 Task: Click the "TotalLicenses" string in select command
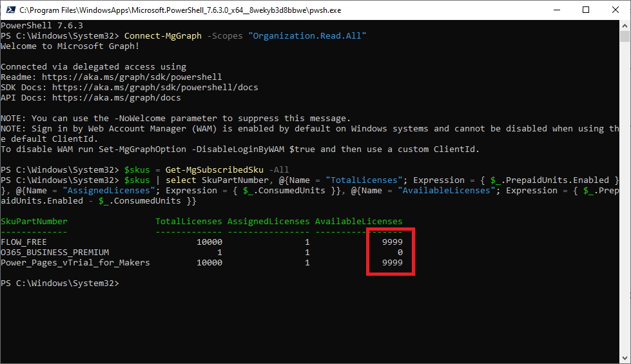pyautogui.click(x=364, y=180)
